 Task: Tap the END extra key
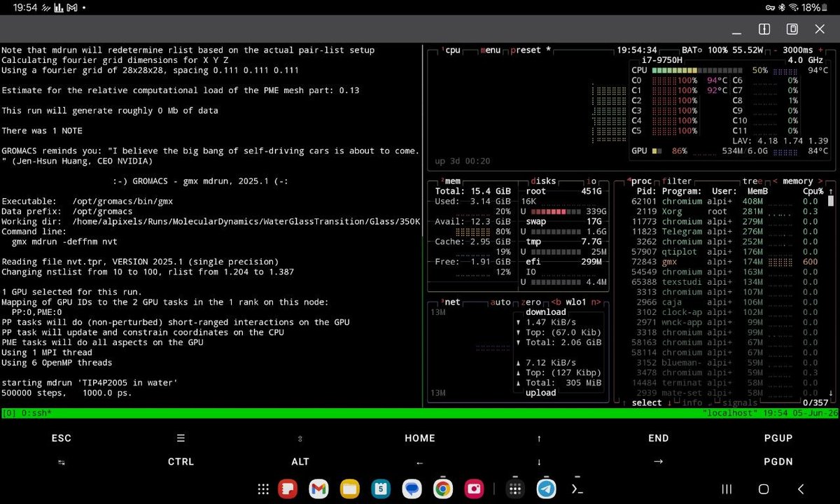tap(658, 438)
